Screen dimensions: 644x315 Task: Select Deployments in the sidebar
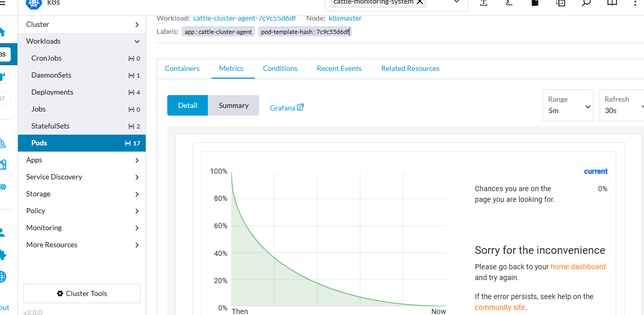point(52,92)
